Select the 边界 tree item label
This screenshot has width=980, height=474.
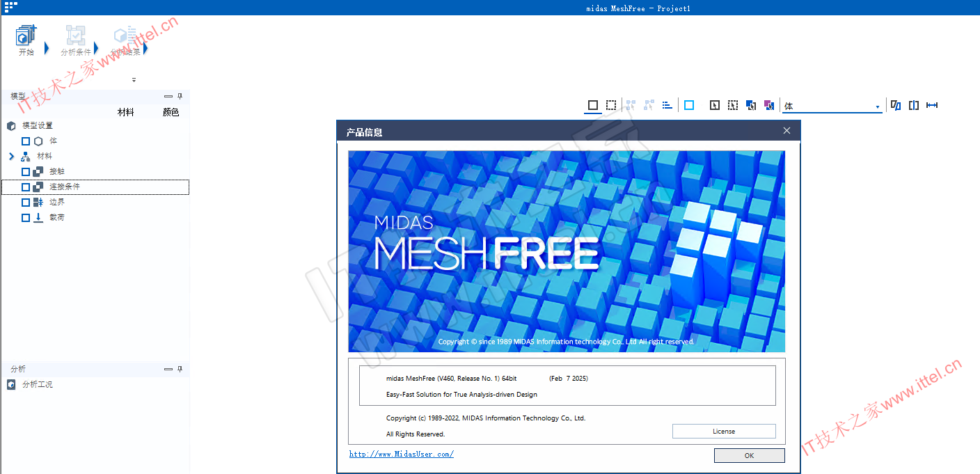(57, 203)
